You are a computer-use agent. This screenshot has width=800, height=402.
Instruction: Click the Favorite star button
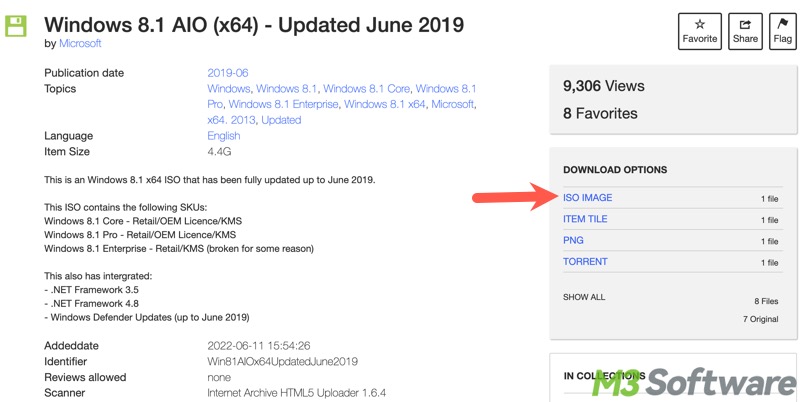click(699, 31)
